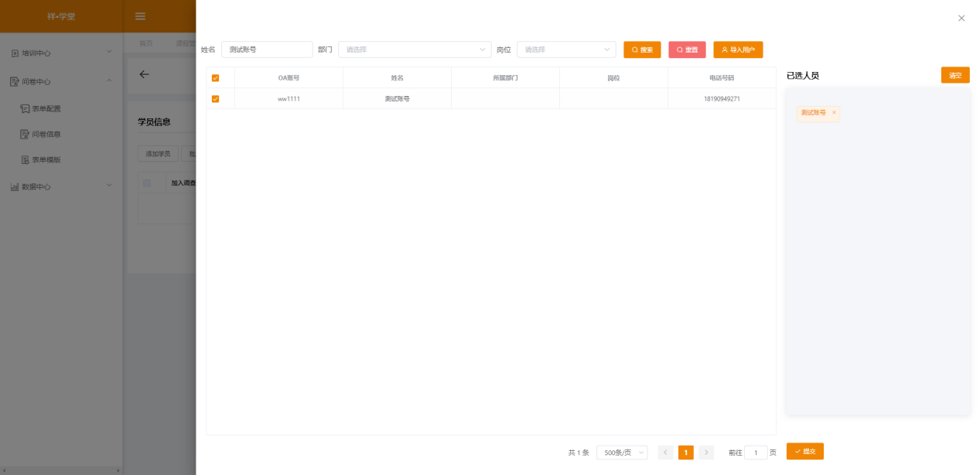This screenshot has height=475, width=980.
Task: Open 表单配置 in the sidebar
Action: (46, 109)
